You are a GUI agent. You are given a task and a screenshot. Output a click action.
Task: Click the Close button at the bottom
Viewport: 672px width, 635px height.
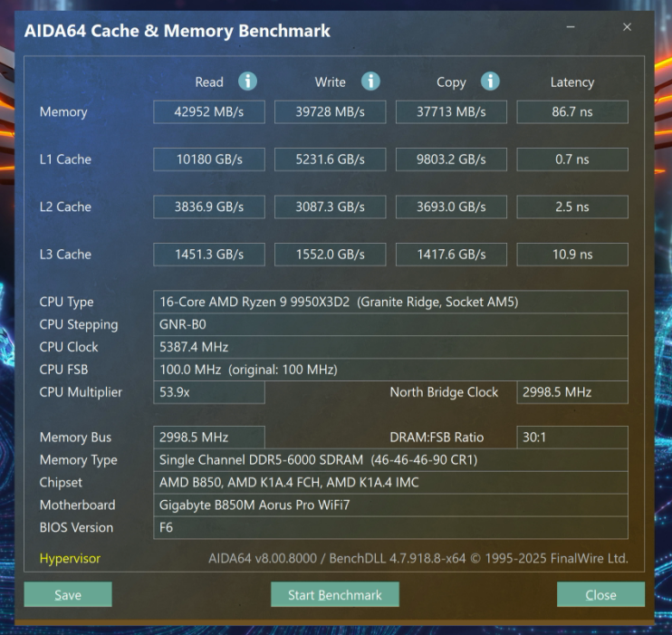(x=600, y=594)
